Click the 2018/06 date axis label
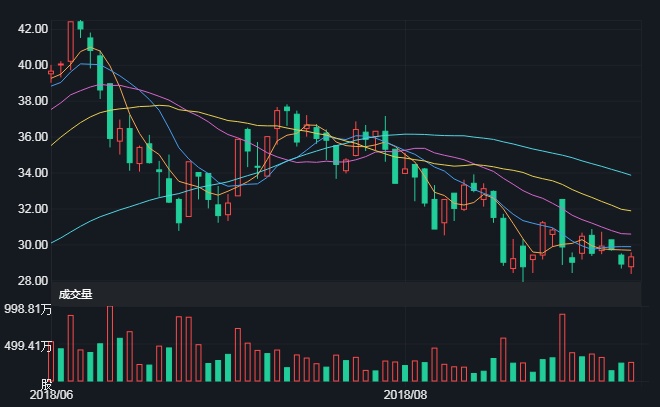This screenshot has height=407, width=660. pos(51,396)
